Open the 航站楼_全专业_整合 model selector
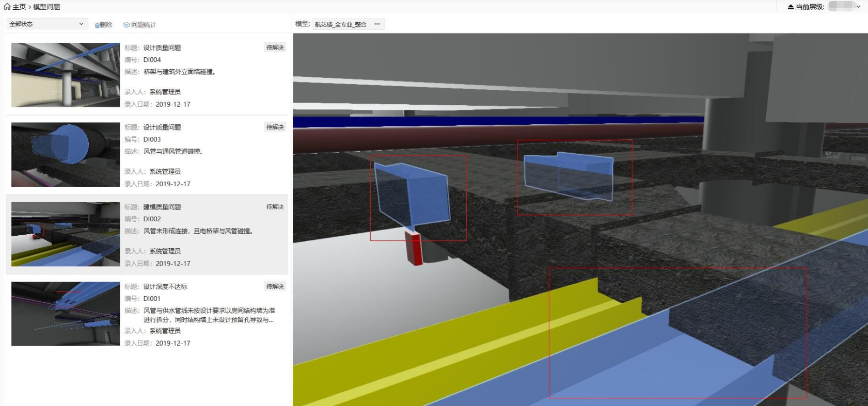This screenshot has height=406, width=868. 341,24
